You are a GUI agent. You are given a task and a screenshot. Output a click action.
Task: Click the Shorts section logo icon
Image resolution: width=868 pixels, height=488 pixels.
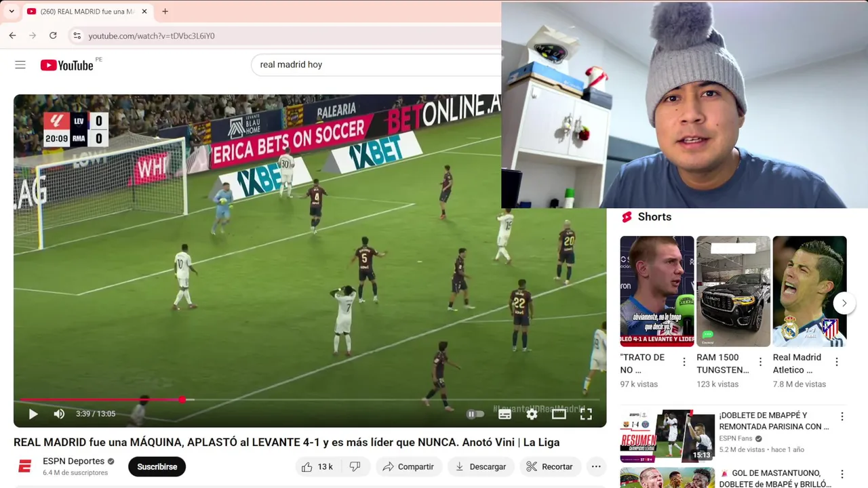(627, 217)
